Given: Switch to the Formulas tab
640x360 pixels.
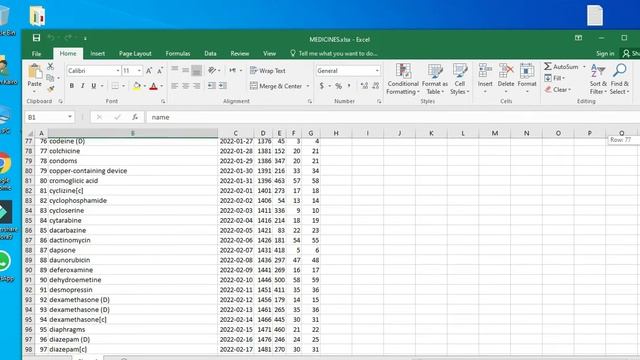Looking at the screenshot, I should pos(178,53).
